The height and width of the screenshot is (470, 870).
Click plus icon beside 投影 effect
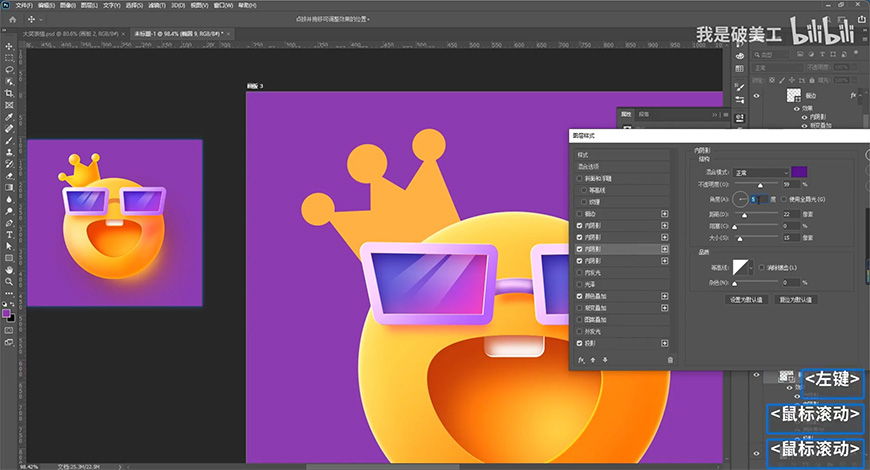665,343
